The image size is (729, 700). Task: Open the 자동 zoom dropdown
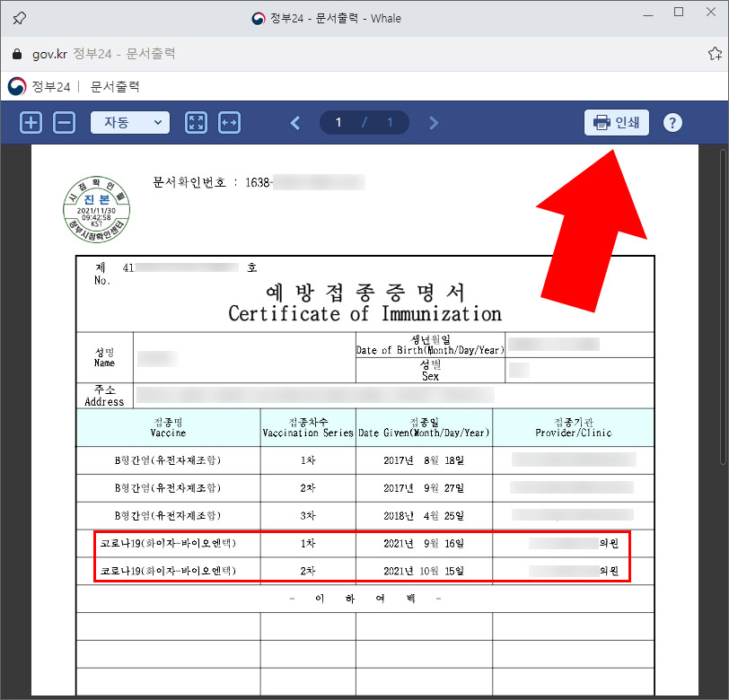click(x=130, y=123)
